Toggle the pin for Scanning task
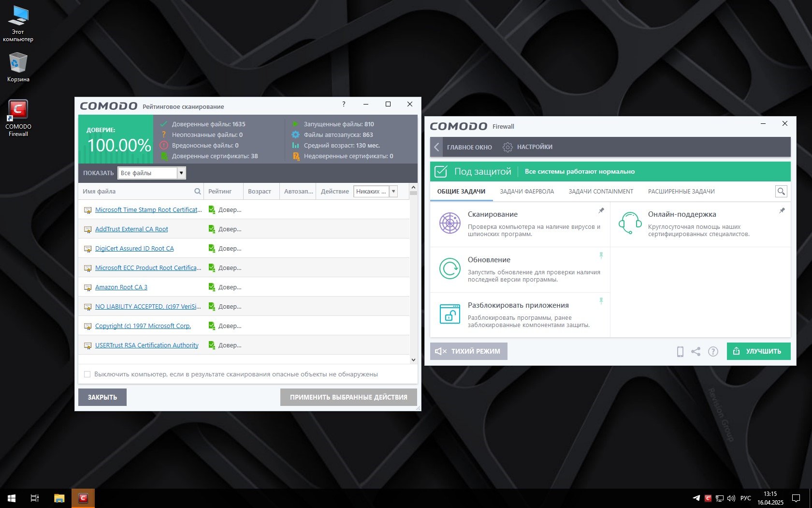The height and width of the screenshot is (508, 812). [x=601, y=210]
